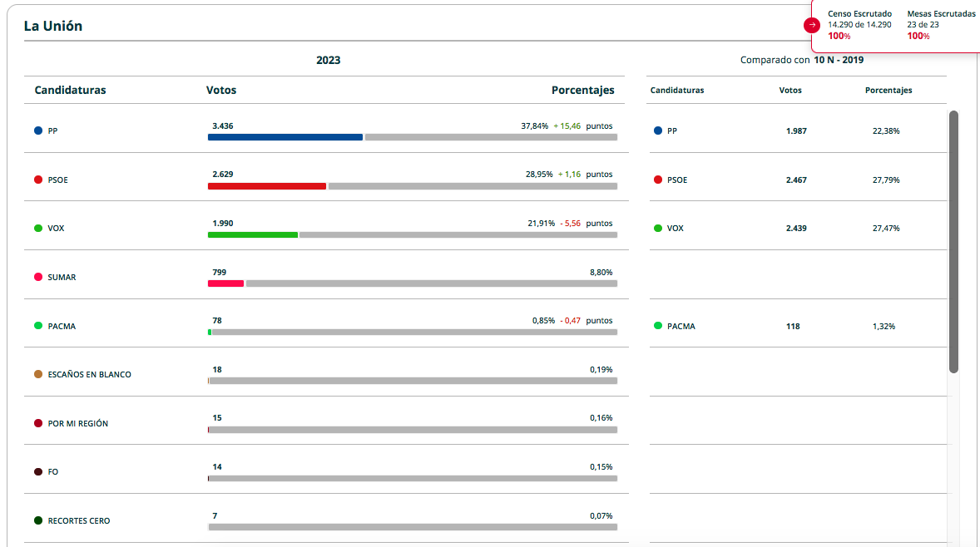Click the dark green Recortes Cero dot
The height and width of the screenshot is (547, 980).
[38, 520]
